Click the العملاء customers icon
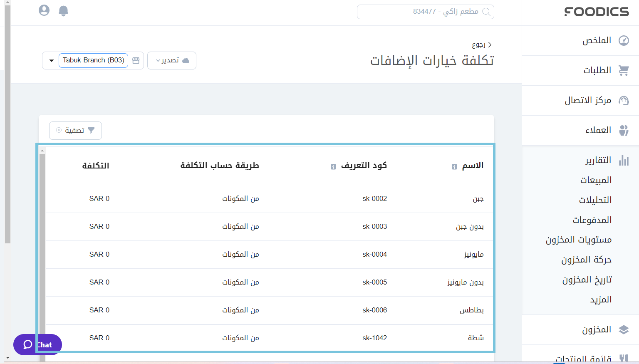 coord(624,130)
